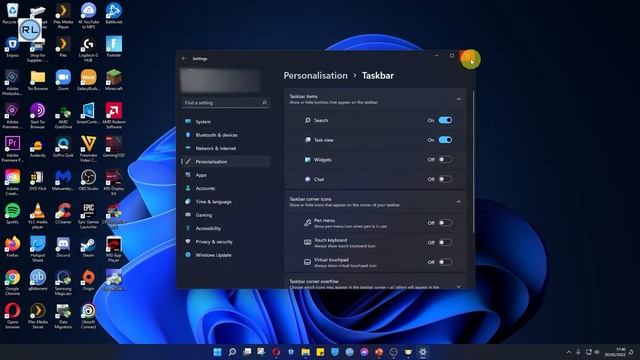Image resolution: width=640 pixels, height=360 pixels.
Task: Turn off the Task view toggle
Action: pos(445,140)
